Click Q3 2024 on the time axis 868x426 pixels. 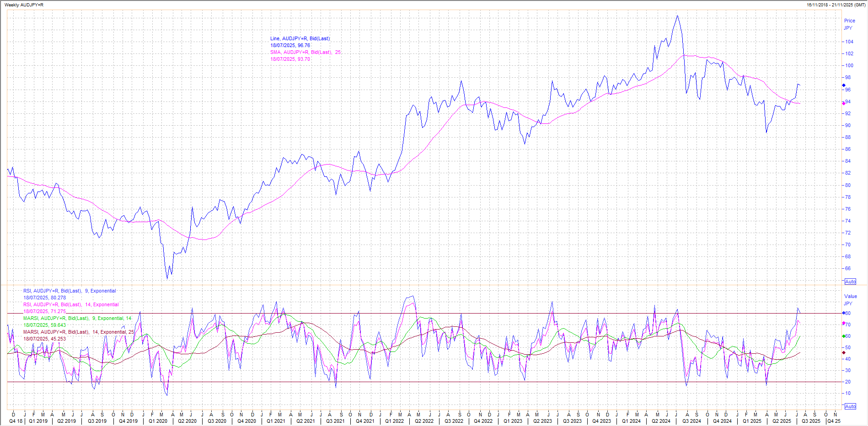tap(691, 421)
